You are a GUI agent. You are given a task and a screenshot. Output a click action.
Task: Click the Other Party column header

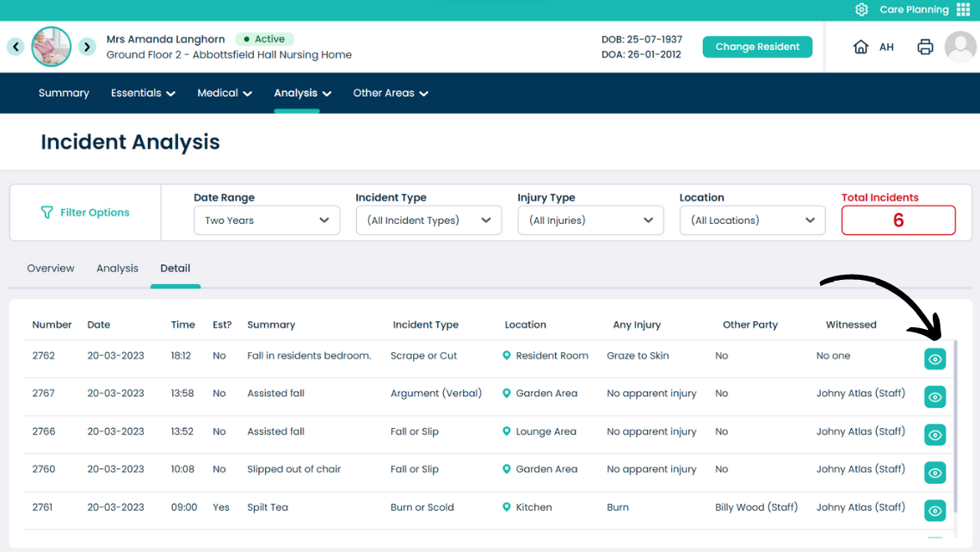click(x=750, y=325)
